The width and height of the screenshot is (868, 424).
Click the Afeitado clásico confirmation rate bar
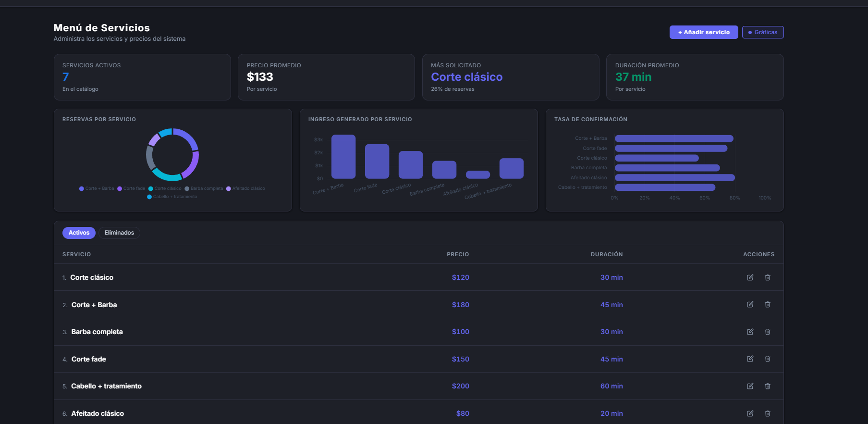click(675, 177)
